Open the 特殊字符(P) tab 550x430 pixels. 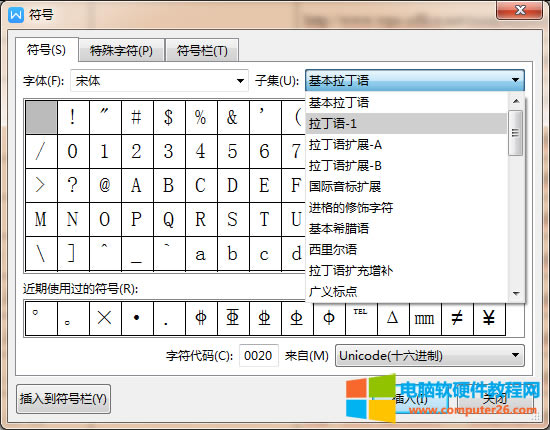pyautogui.click(x=121, y=51)
